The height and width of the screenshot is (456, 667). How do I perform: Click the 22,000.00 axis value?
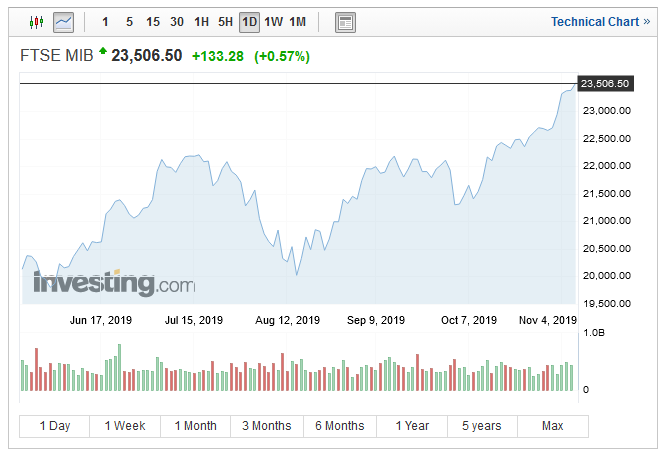[607, 166]
